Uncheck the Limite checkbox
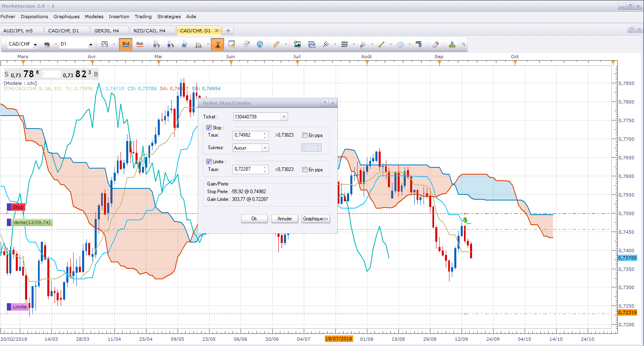This screenshot has height=346, width=644. (x=209, y=162)
